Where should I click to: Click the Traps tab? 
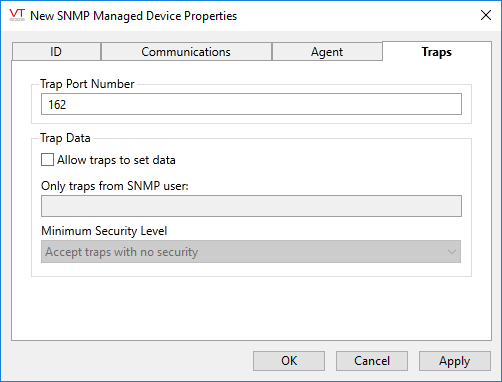click(437, 51)
